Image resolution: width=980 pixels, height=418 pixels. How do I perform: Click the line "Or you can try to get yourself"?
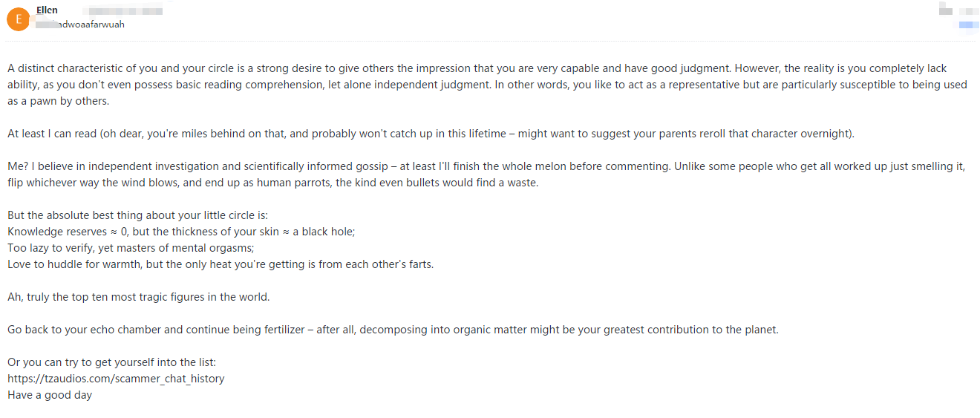tap(111, 362)
